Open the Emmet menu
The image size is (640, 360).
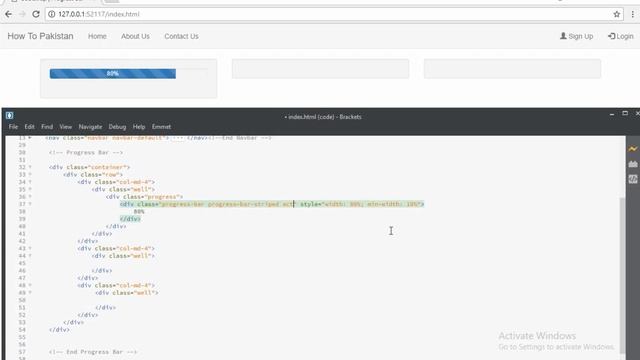coord(161,127)
